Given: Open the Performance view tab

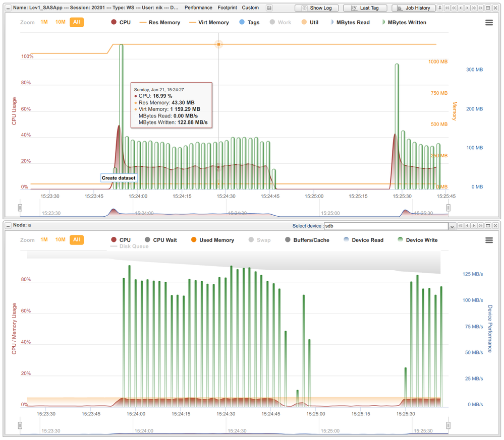Looking at the screenshot, I should (x=198, y=8).
